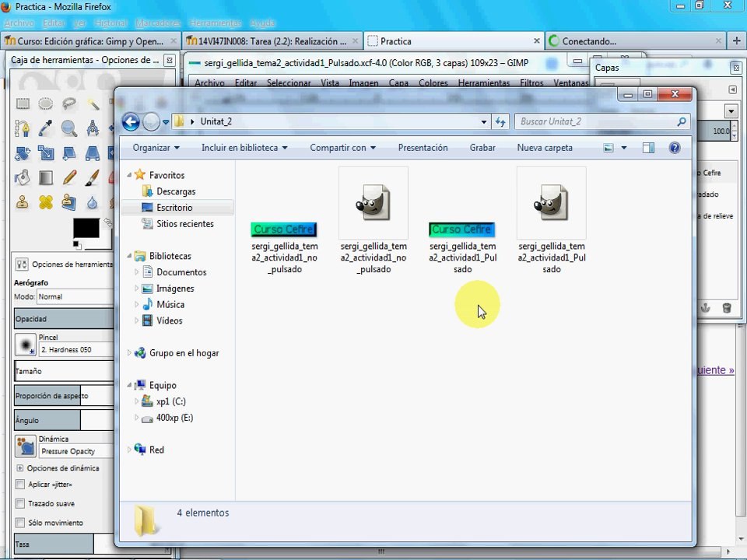Select the Pencil tool
This screenshot has width=747, height=560.
tap(69, 177)
